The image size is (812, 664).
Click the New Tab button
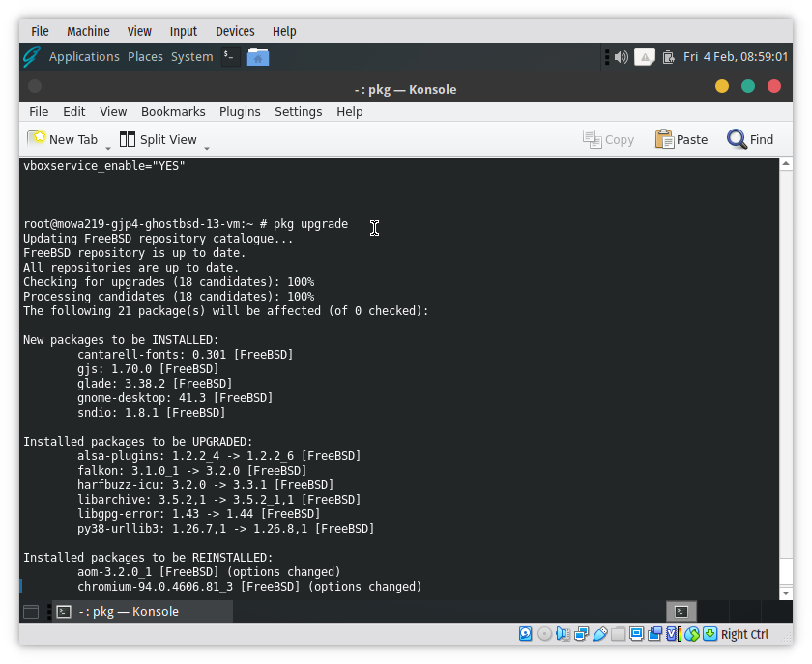pyautogui.click(x=63, y=139)
